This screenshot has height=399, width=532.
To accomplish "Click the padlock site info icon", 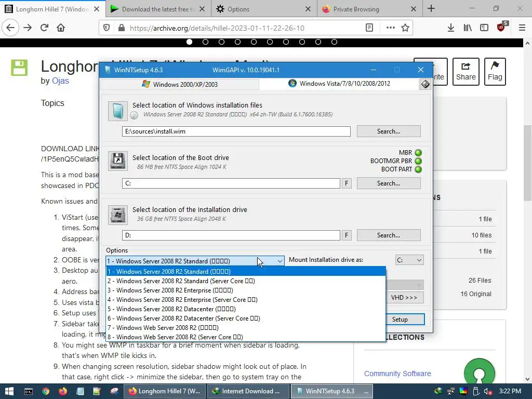I will (122, 28).
